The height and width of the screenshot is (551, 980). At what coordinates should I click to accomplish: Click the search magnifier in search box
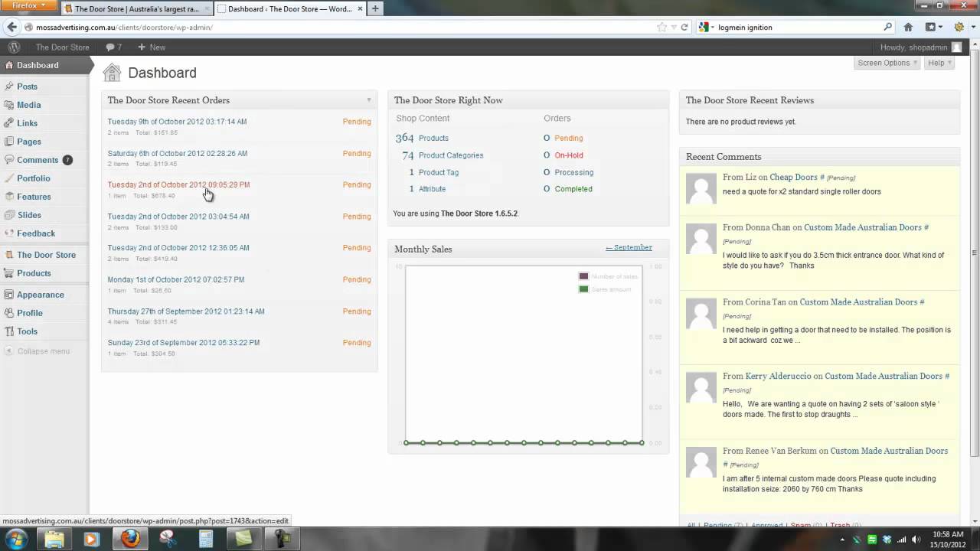tap(888, 27)
